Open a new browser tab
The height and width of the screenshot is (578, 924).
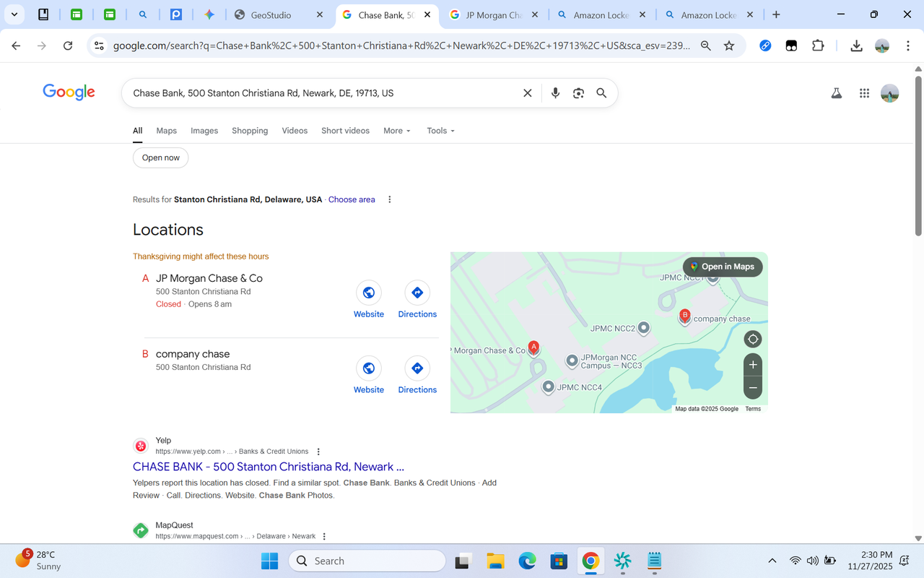(776, 14)
